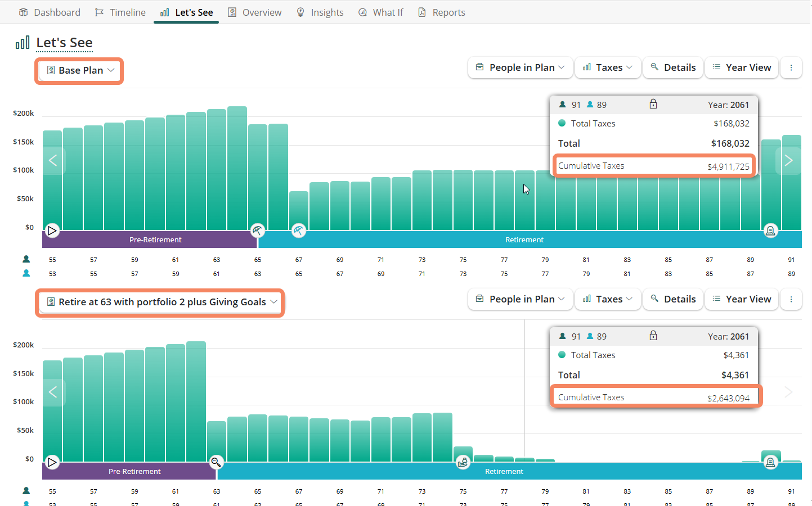The height and width of the screenshot is (506, 812).
Task: Open the bottom chart three-dot options menu
Action: (791, 299)
